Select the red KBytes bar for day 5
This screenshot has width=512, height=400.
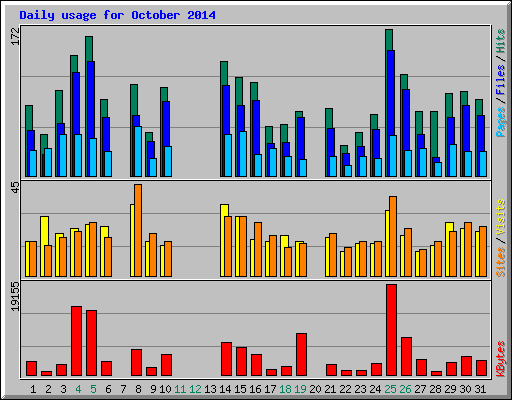[x=91, y=343]
